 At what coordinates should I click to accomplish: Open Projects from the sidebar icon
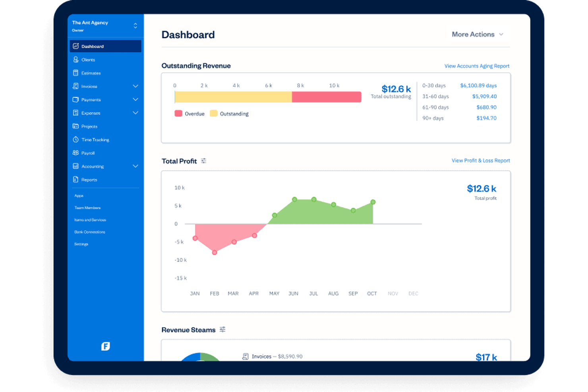76,126
